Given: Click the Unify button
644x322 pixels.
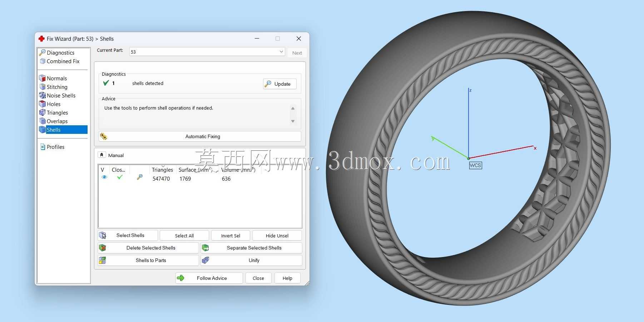Looking at the screenshot, I should point(251,260).
